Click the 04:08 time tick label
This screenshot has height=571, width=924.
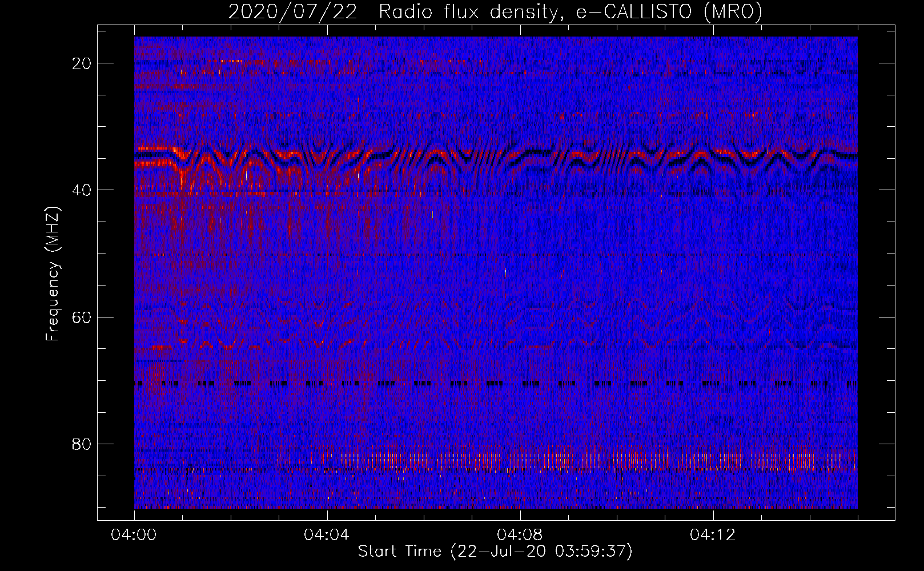[520, 535]
